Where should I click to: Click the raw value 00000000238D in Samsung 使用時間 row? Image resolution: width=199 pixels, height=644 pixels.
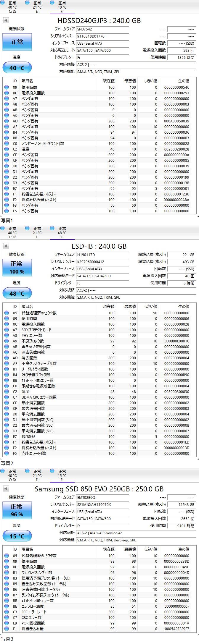click(x=177, y=562)
